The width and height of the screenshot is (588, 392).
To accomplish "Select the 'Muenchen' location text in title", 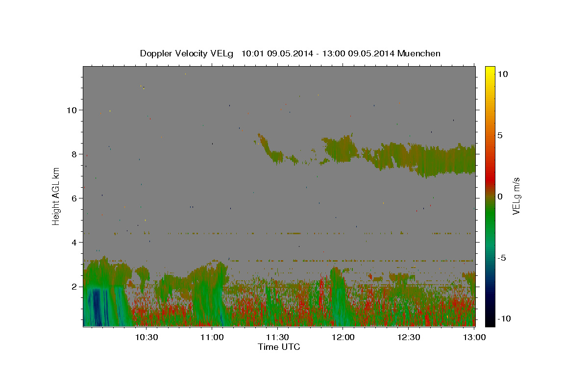I will 419,53.
